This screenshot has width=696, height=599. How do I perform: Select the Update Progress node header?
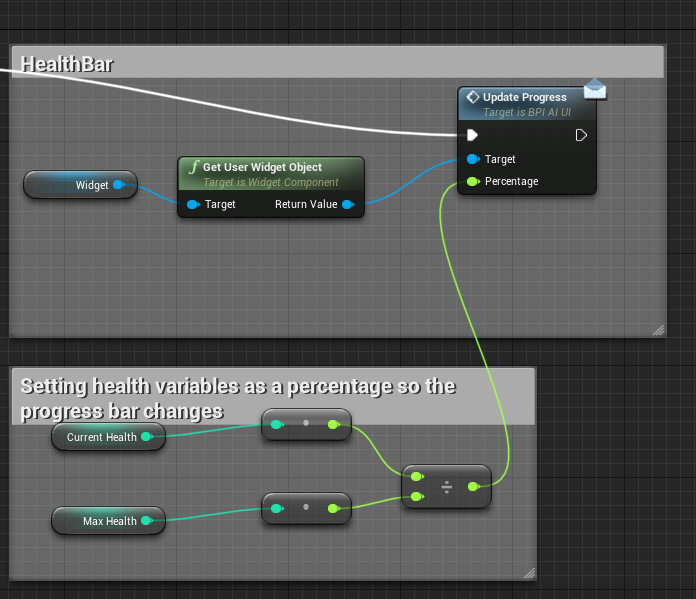pyautogui.click(x=524, y=98)
